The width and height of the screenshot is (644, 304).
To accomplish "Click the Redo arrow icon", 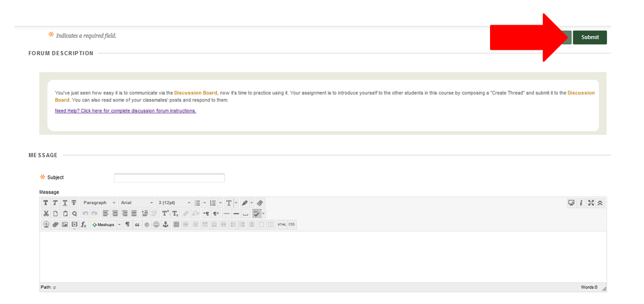I will [95, 213].
